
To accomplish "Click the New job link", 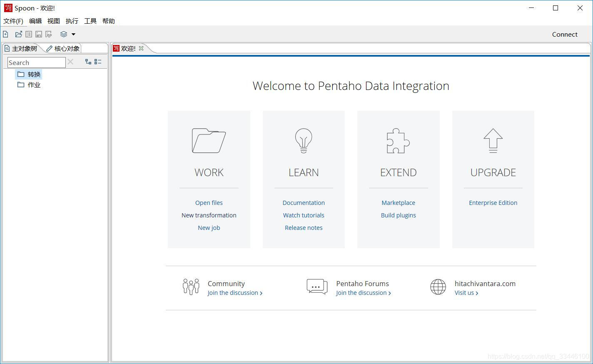I will click(x=209, y=228).
